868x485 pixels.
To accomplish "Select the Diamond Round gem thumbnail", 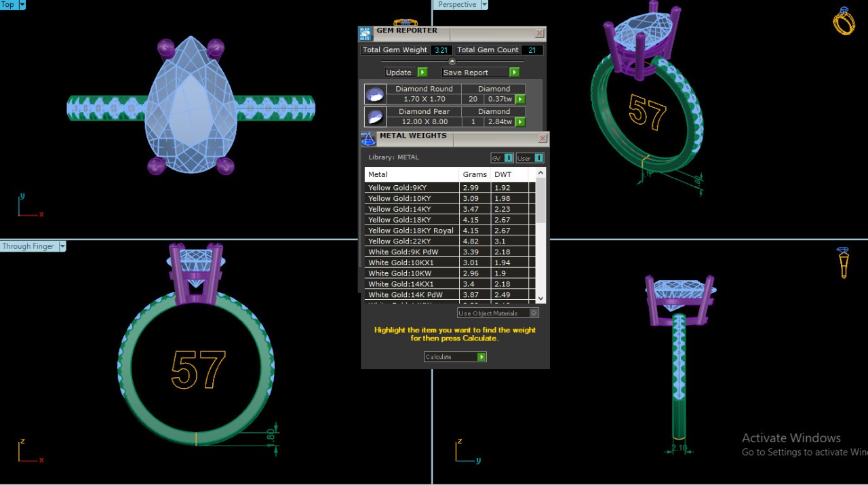I will point(375,94).
